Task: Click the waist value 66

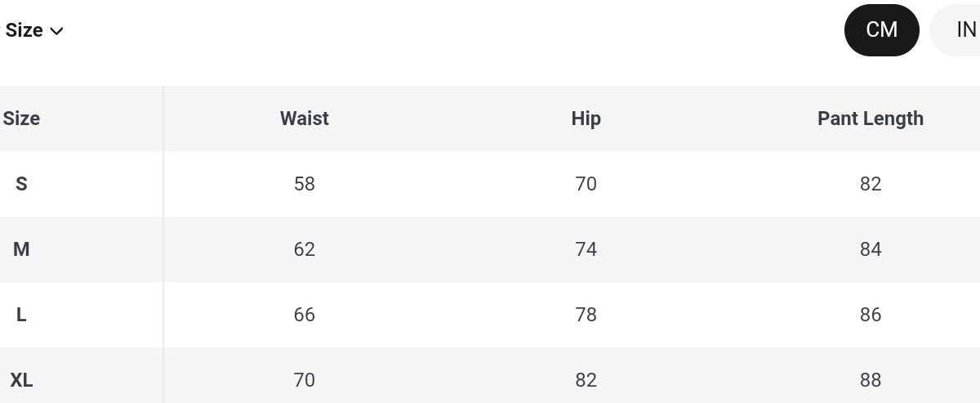Action: pyautogui.click(x=305, y=315)
